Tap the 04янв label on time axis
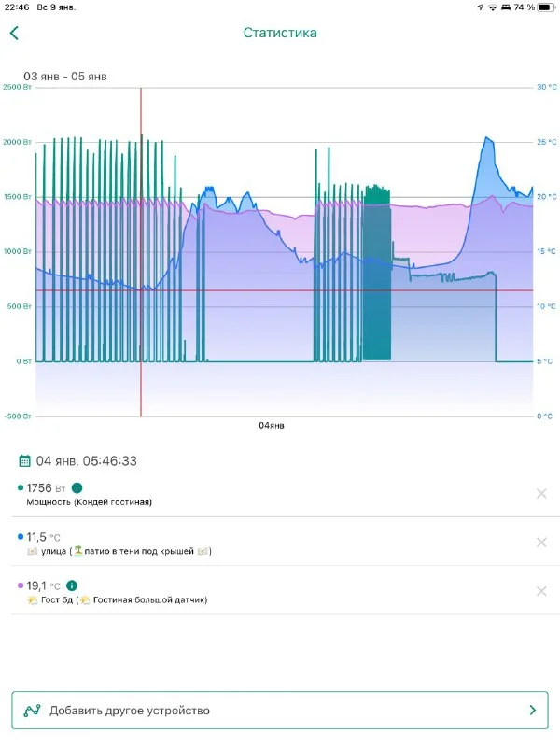This screenshot has width=560, height=747. pos(272,425)
